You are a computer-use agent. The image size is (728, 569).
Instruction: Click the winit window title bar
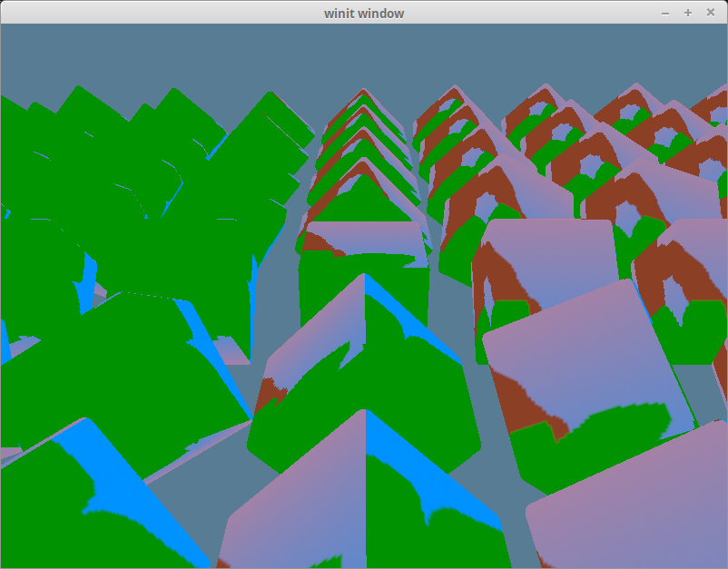point(363,13)
